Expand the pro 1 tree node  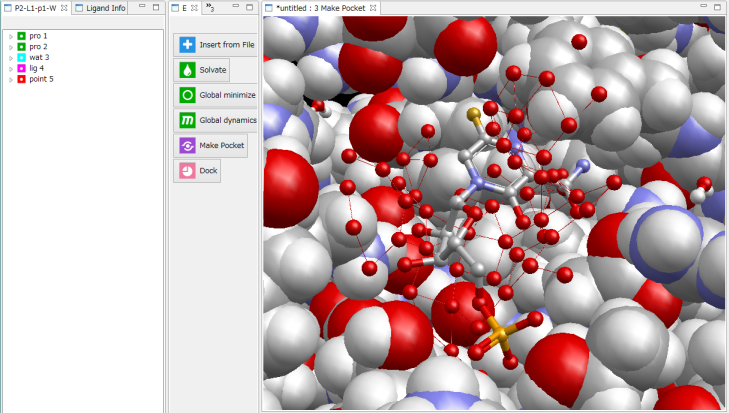(x=11, y=36)
